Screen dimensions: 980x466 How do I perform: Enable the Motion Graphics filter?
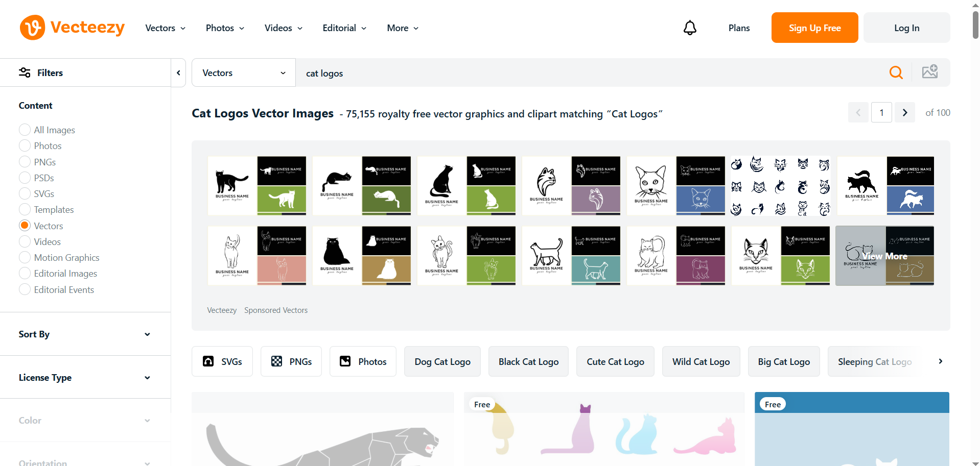(24, 257)
